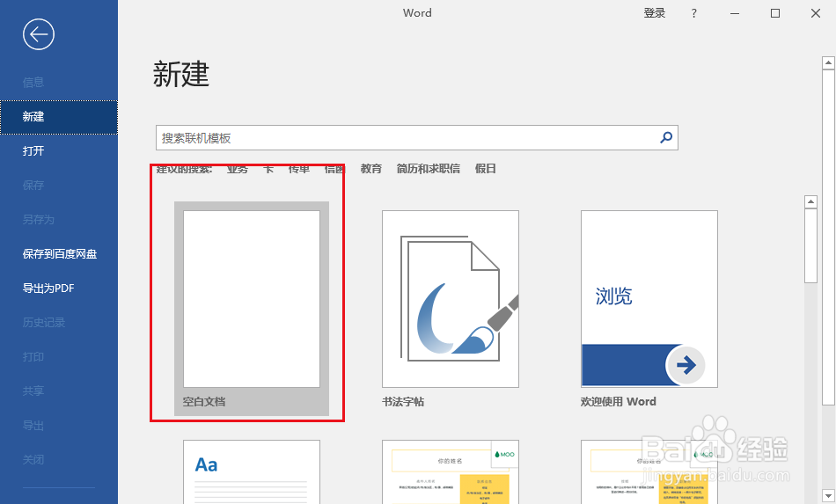Image resolution: width=836 pixels, height=504 pixels.
Task: Click the back arrow circle icon
Action: coord(39,34)
